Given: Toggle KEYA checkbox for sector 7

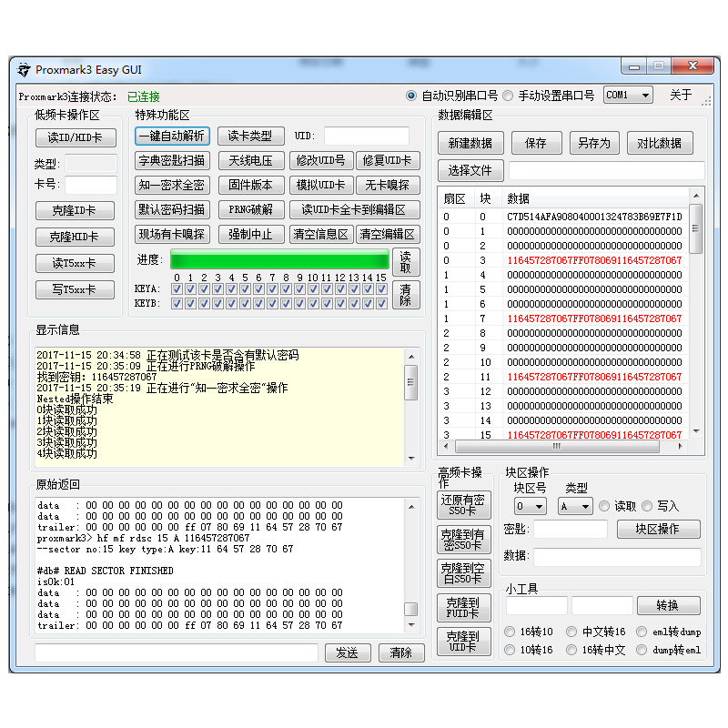Looking at the screenshot, I should click(272, 289).
